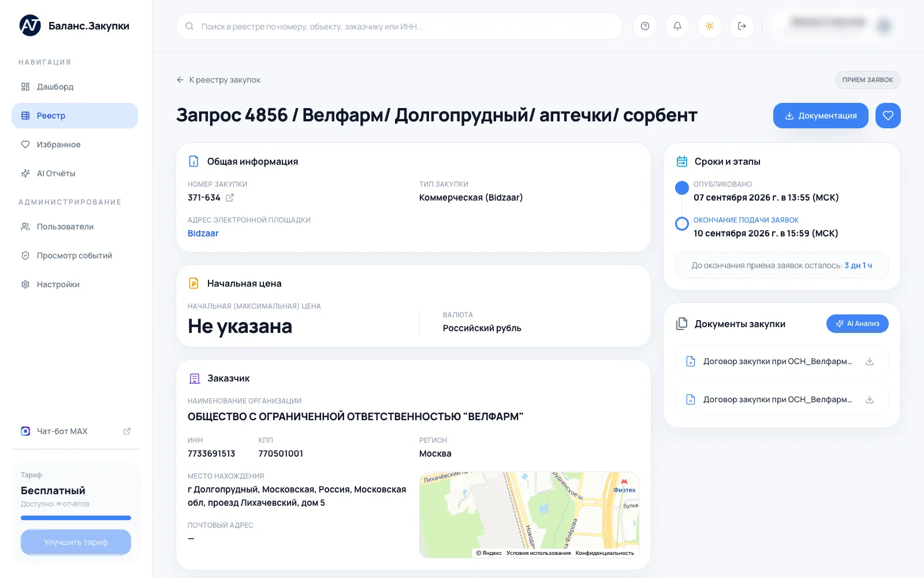Image resolution: width=924 pixels, height=578 pixels.
Task: Open Условия использования map link
Action: coord(538,553)
